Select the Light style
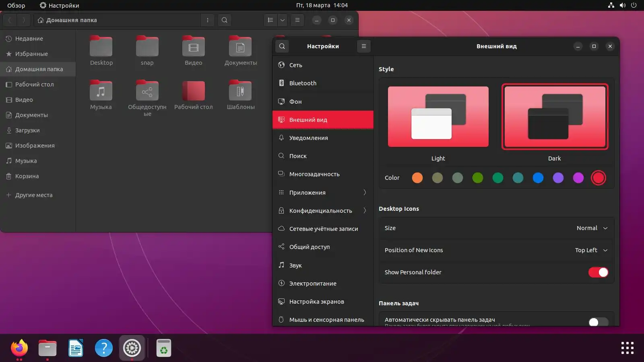The width and height of the screenshot is (644, 362). tap(438, 117)
